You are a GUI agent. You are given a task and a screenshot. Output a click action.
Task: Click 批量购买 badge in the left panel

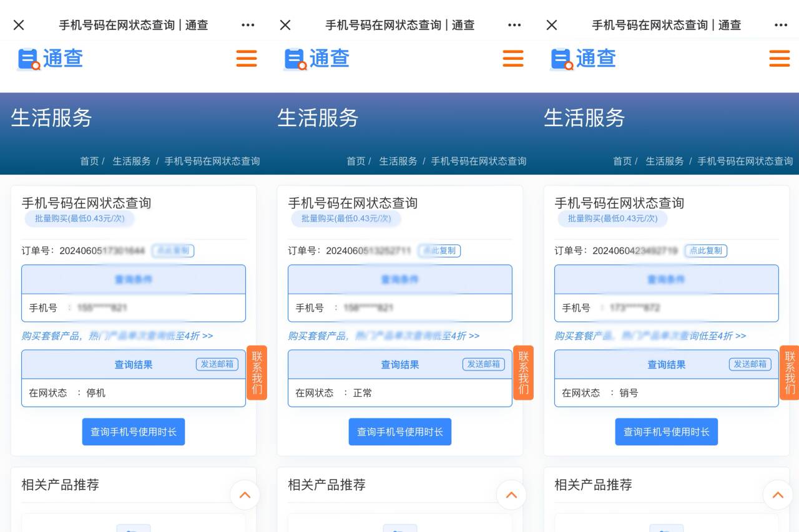[x=79, y=218]
